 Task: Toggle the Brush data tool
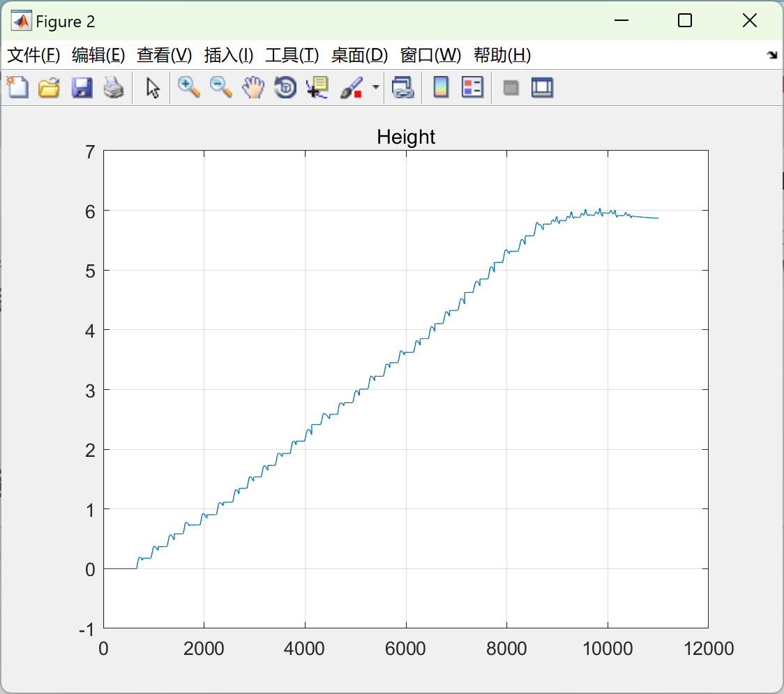pyautogui.click(x=352, y=87)
